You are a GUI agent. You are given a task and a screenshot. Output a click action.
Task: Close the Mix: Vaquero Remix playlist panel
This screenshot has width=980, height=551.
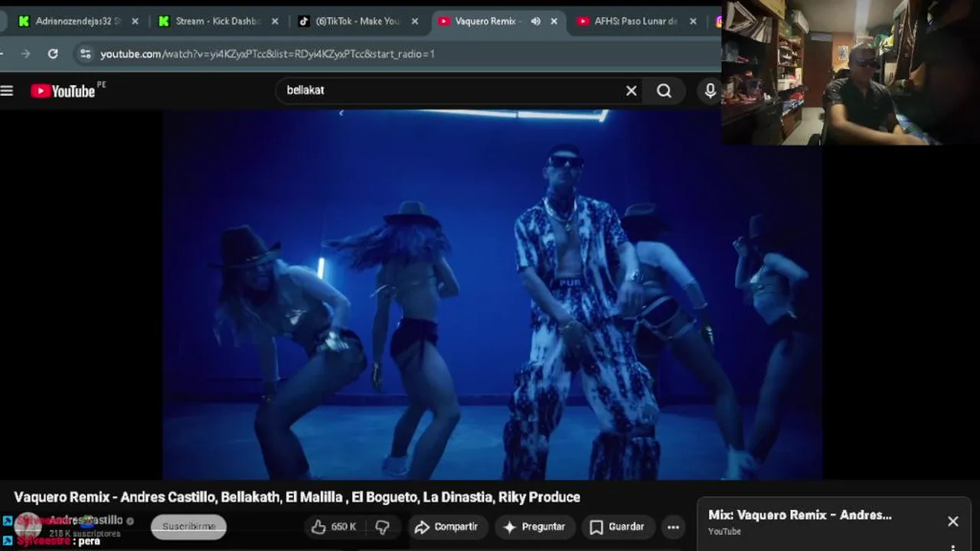point(953,521)
